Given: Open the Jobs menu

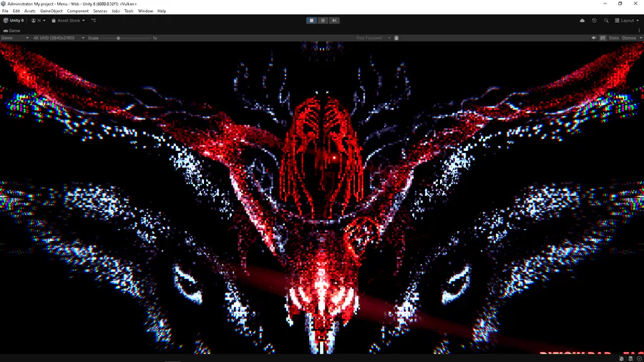Looking at the screenshot, I should click(116, 11).
